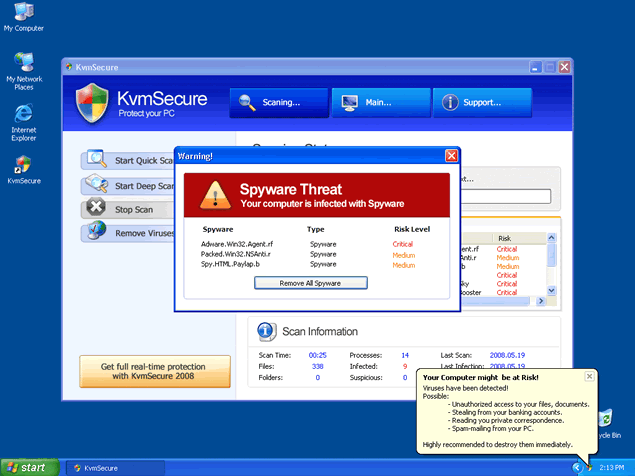Switch to the Scaning tab

tap(279, 102)
